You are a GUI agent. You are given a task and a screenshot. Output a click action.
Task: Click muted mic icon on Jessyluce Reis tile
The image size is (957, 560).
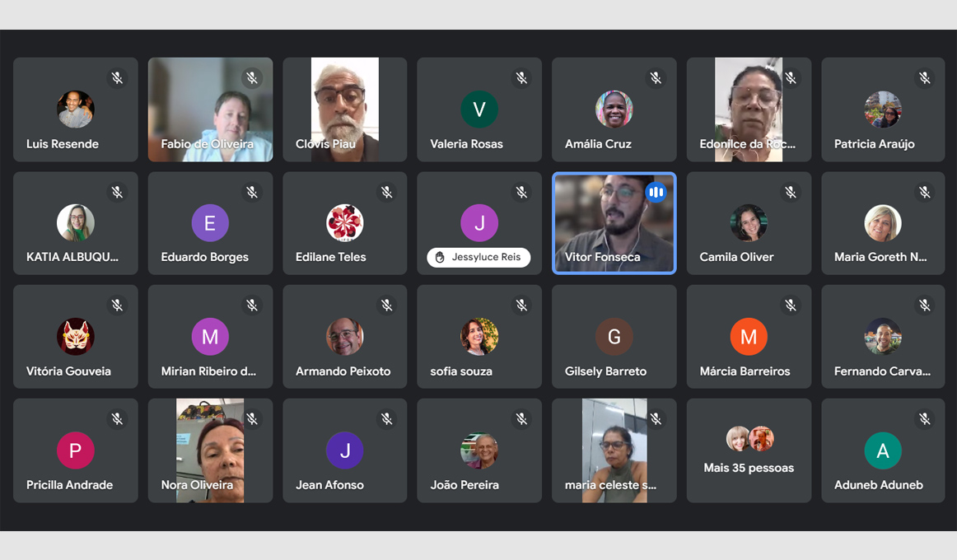[521, 192]
